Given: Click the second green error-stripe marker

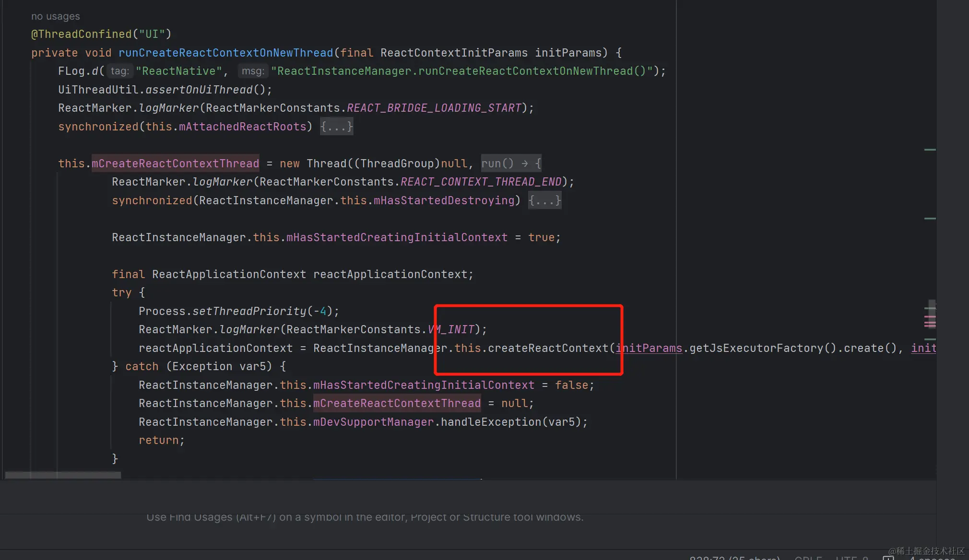Looking at the screenshot, I should (930, 219).
